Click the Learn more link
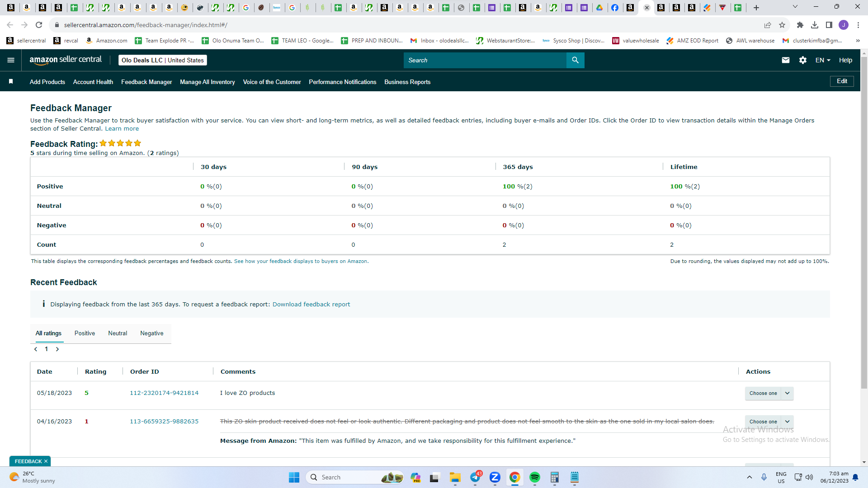This screenshot has height=488, width=868. tap(122, 129)
